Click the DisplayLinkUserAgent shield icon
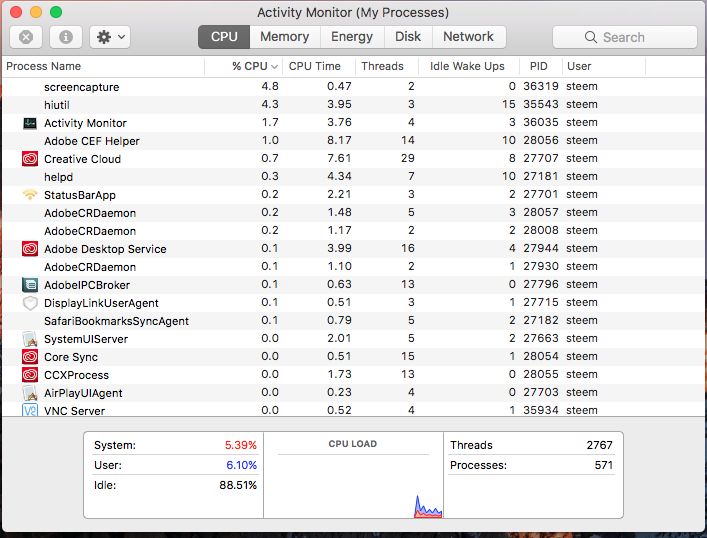This screenshot has height=538, width=707. tap(30, 303)
